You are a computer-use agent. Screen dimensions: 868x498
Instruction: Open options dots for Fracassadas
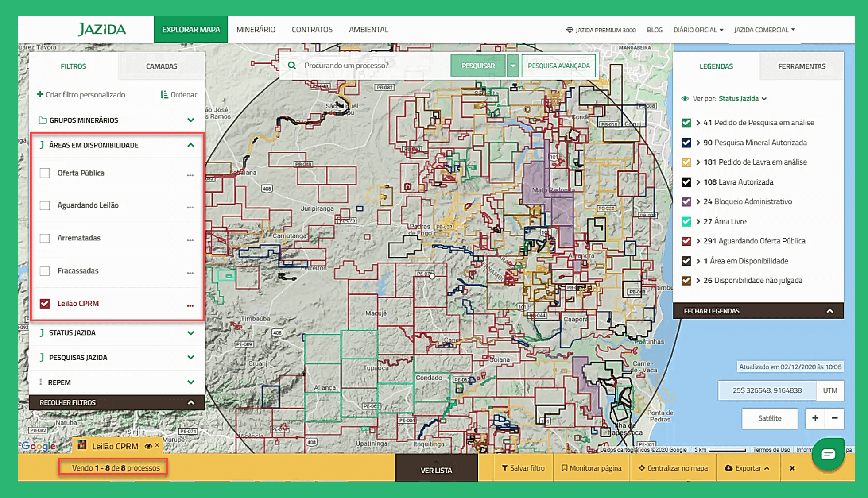(x=190, y=273)
